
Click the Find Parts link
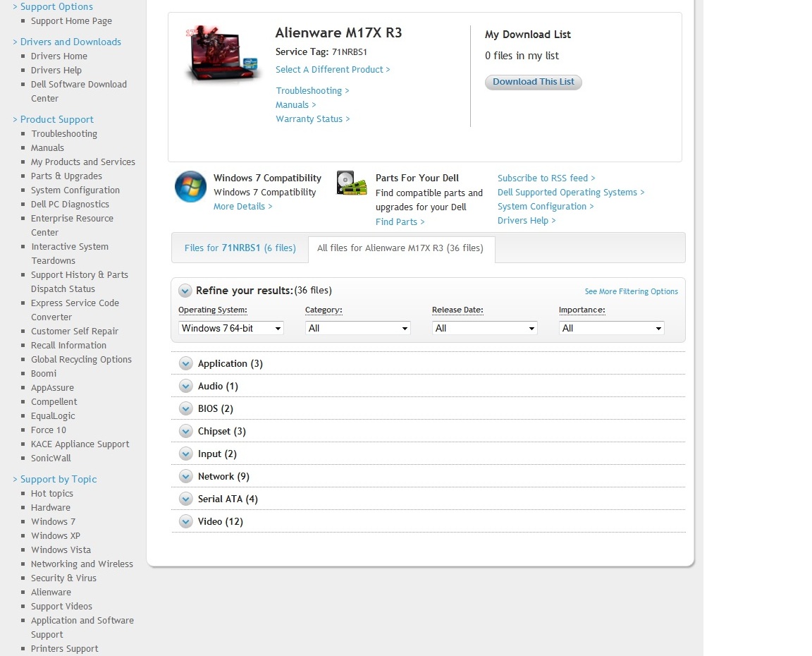[x=400, y=221]
